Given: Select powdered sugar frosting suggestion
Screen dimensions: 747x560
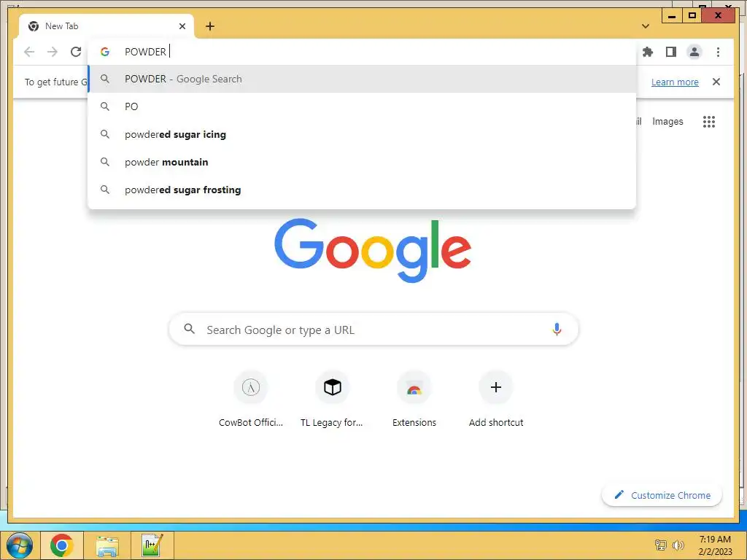Looking at the screenshot, I should pos(362,190).
